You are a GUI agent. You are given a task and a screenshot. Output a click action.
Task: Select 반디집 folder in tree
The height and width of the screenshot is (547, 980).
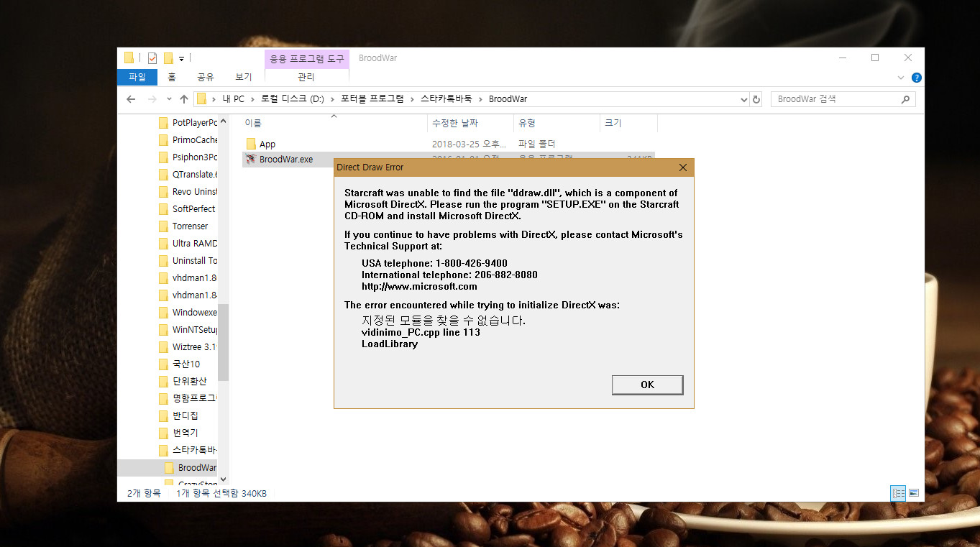pyautogui.click(x=180, y=416)
